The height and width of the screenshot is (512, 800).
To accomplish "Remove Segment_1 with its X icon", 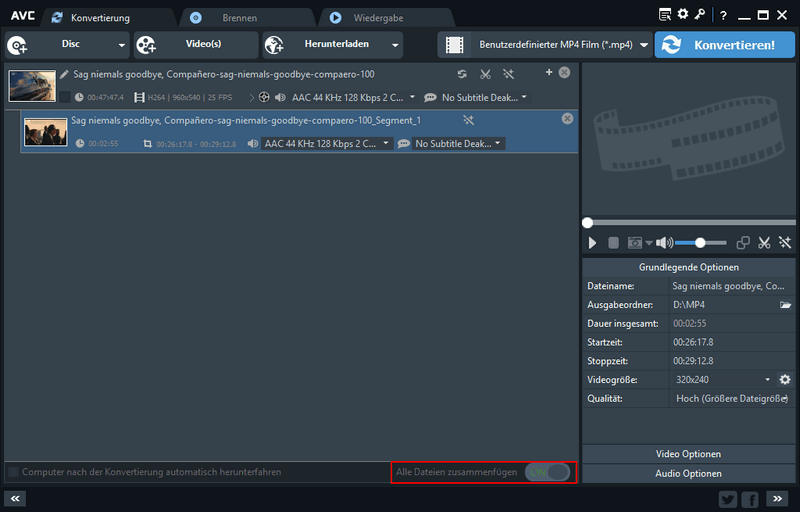I will [567, 119].
